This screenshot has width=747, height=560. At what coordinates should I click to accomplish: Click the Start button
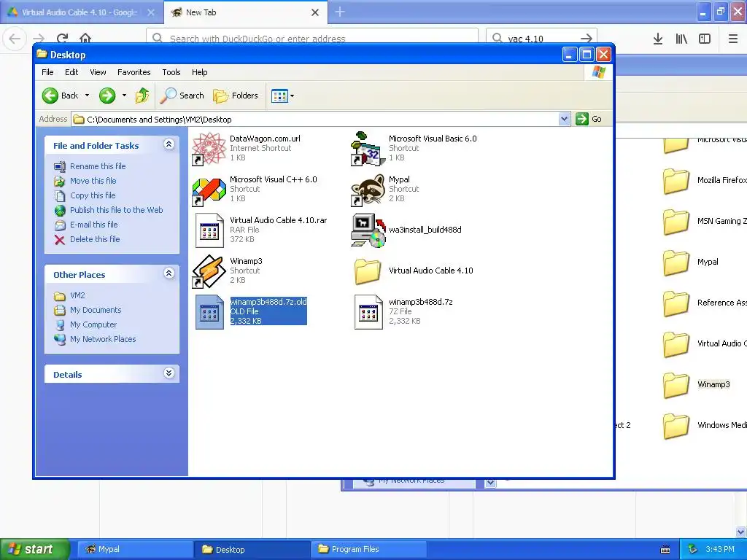click(34, 549)
